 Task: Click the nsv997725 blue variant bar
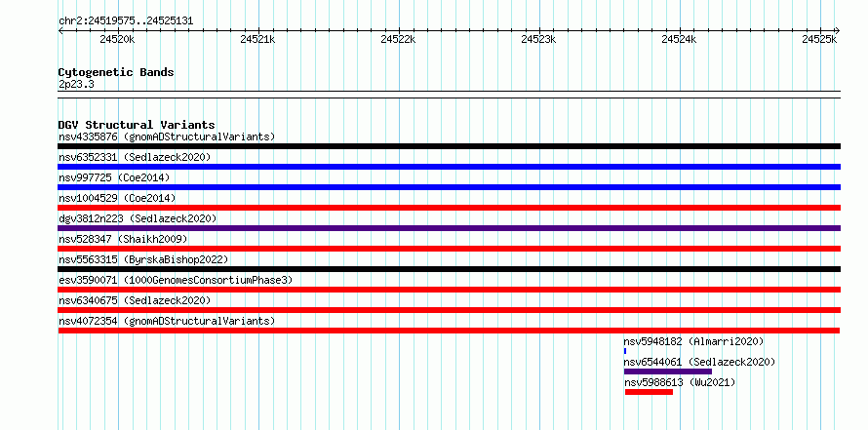449,187
